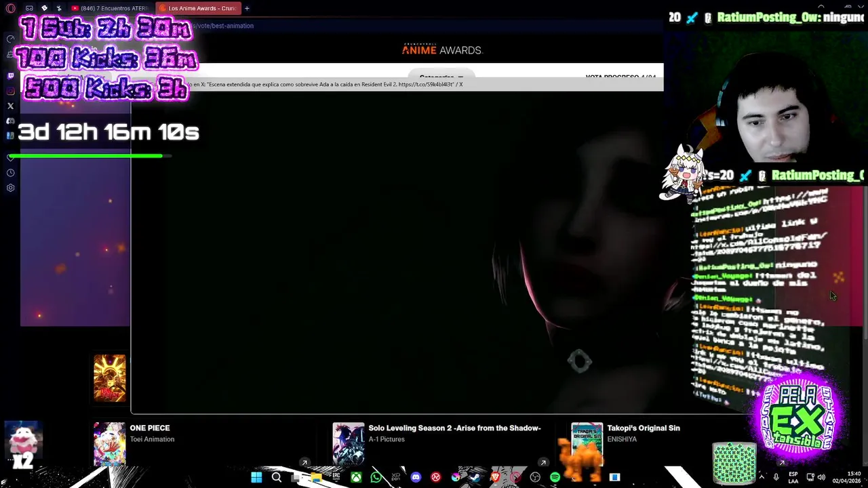Screen dimensions: 868x488
Task: Open the heart bookmarks icon in sidebar
Action: 10,157
